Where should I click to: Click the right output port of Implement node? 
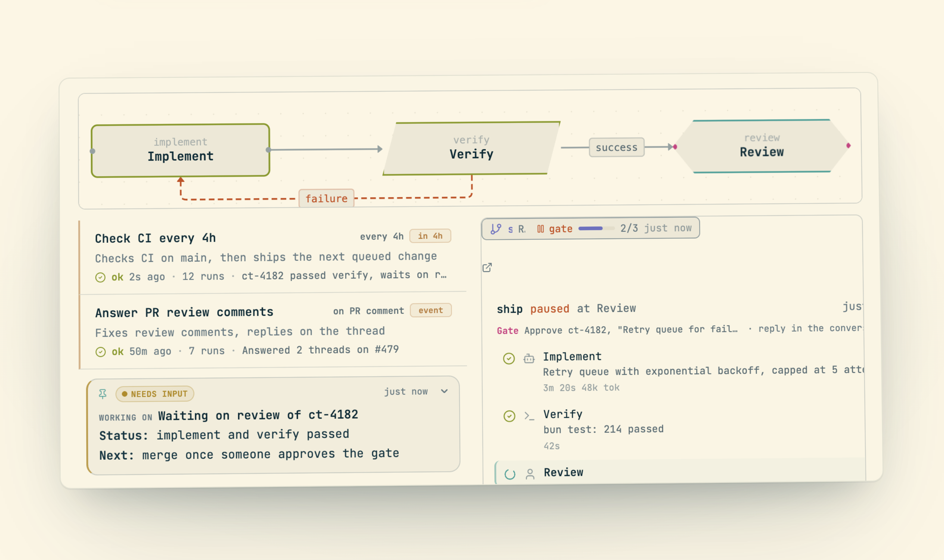[268, 150]
